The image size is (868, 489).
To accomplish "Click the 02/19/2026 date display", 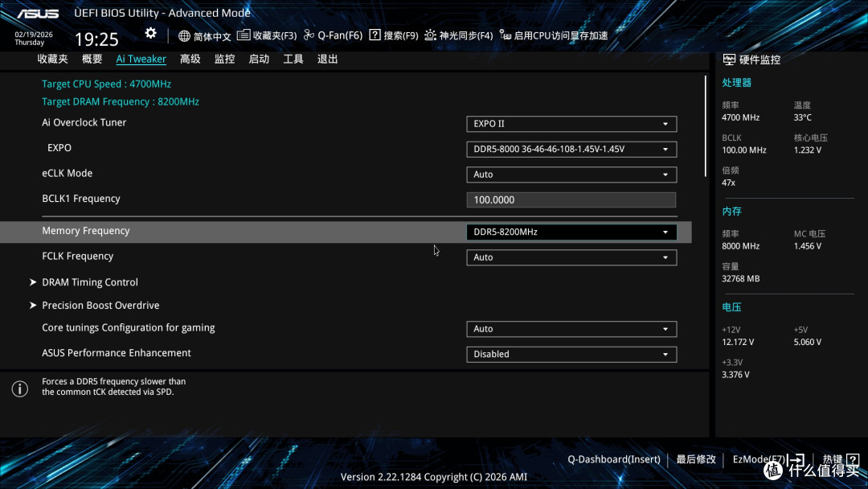I will pos(33,35).
